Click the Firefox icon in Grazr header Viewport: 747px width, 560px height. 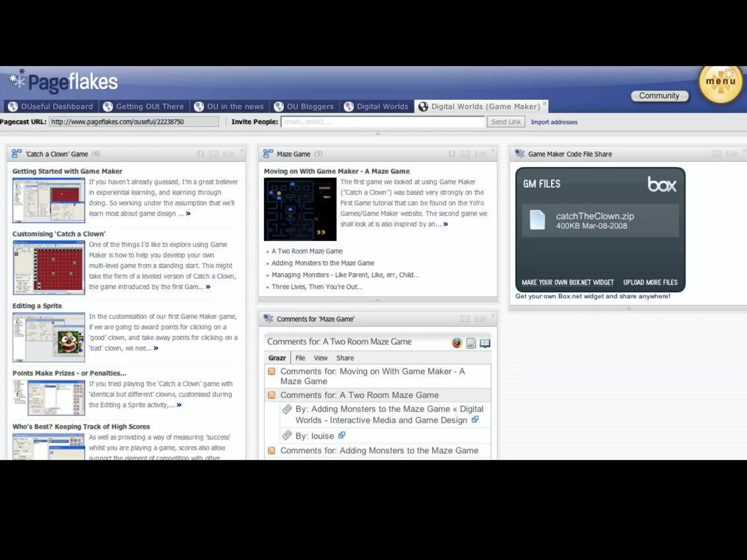pos(457,343)
